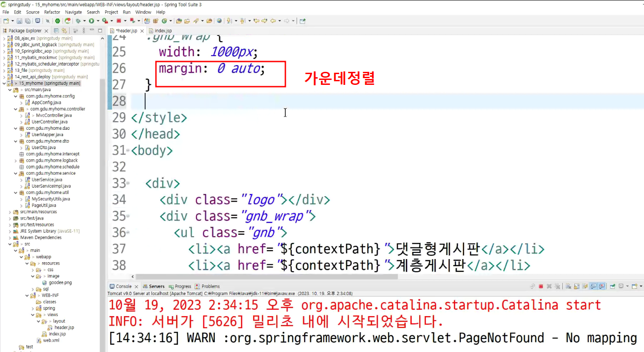This screenshot has width=644, height=352.
Task: Click the editor horizontal scrollbar
Action: pos(266,277)
